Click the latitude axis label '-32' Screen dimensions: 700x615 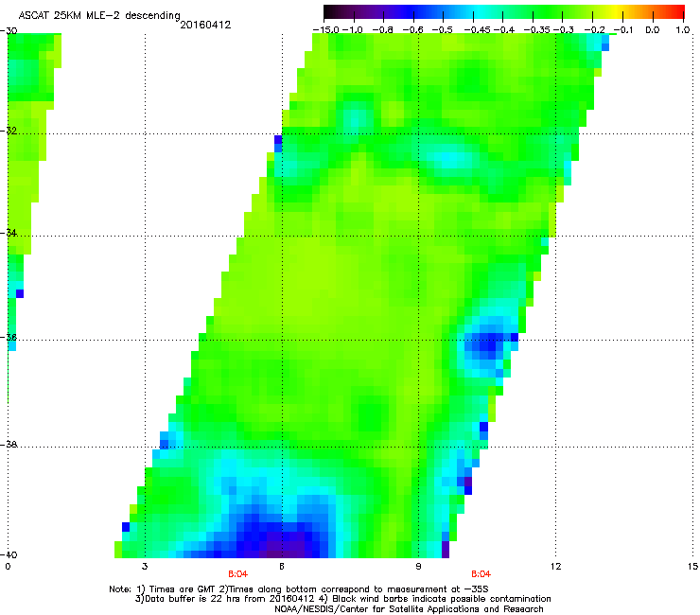tap(9, 131)
